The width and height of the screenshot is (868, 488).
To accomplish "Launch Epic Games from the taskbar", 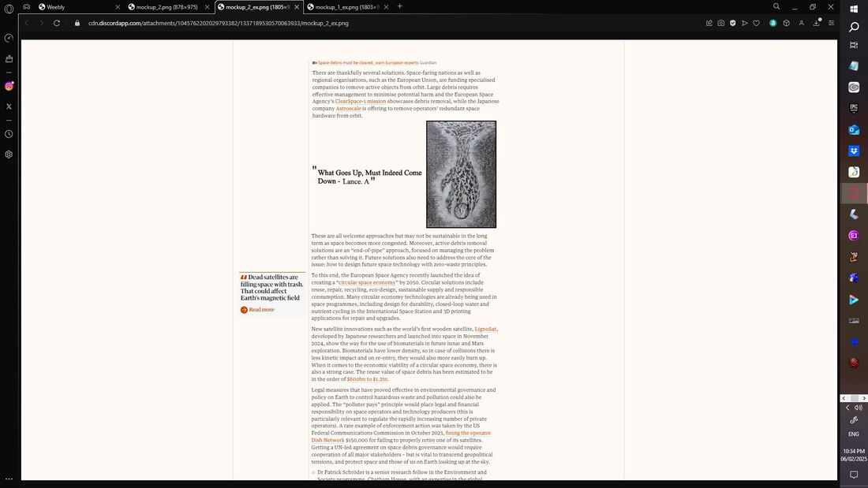I will point(854,108).
